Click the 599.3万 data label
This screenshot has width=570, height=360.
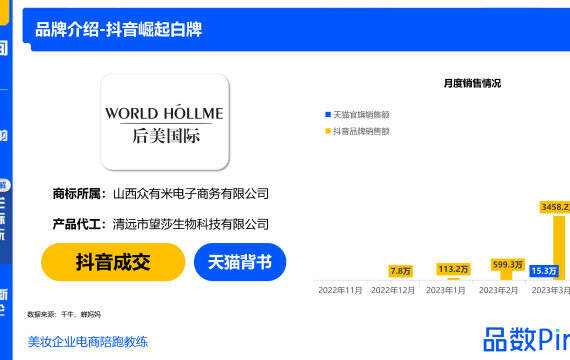pyautogui.click(x=508, y=264)
